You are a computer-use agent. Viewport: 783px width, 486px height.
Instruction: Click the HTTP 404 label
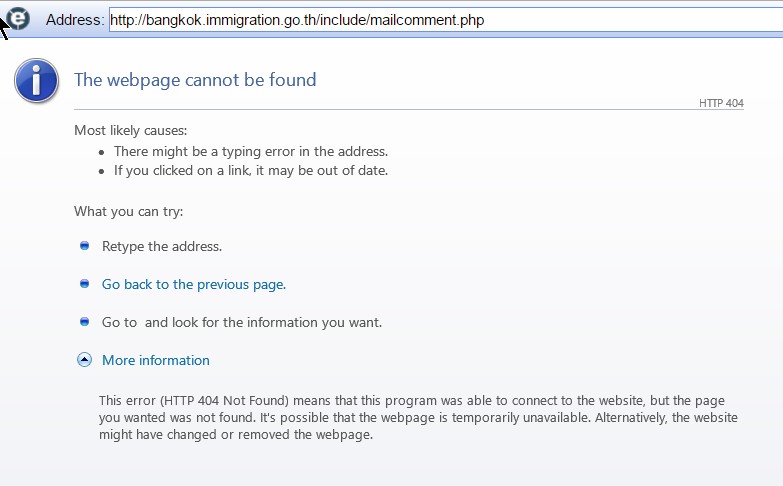721,103
